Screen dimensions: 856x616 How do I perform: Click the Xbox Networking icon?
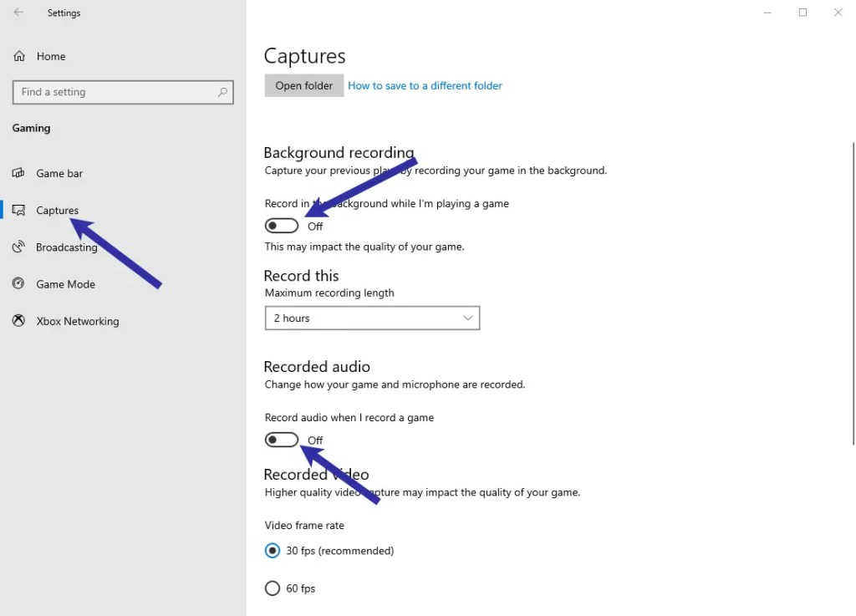coord(18,321)
